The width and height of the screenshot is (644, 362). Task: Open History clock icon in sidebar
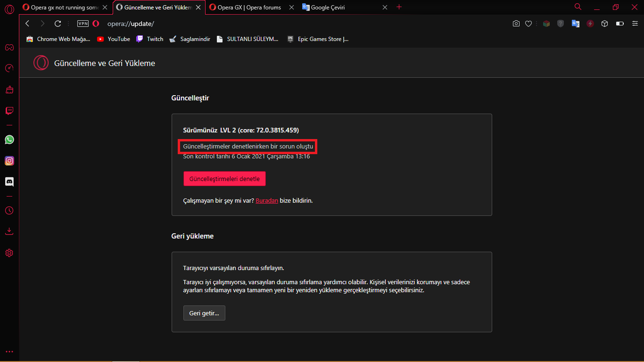[x=9, y=210]
